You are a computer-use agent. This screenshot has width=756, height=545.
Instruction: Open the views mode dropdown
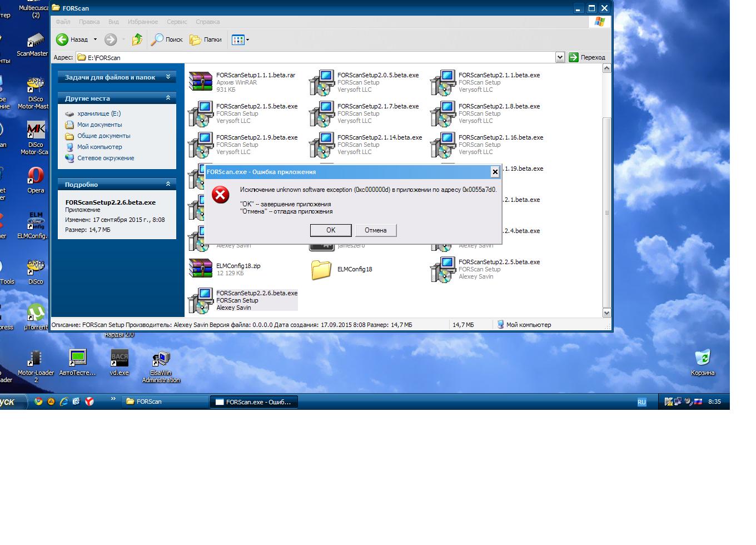click(240, 39)
